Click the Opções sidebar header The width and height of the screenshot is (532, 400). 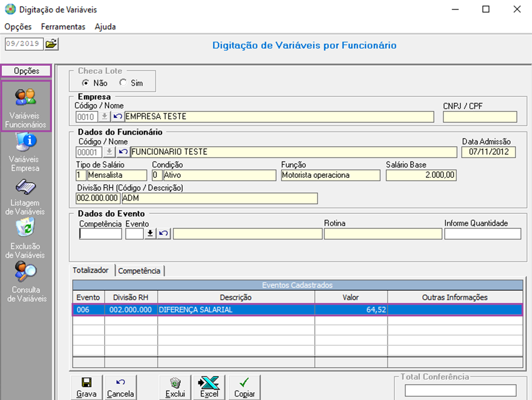pyautogui.click(x=26, y=71)
